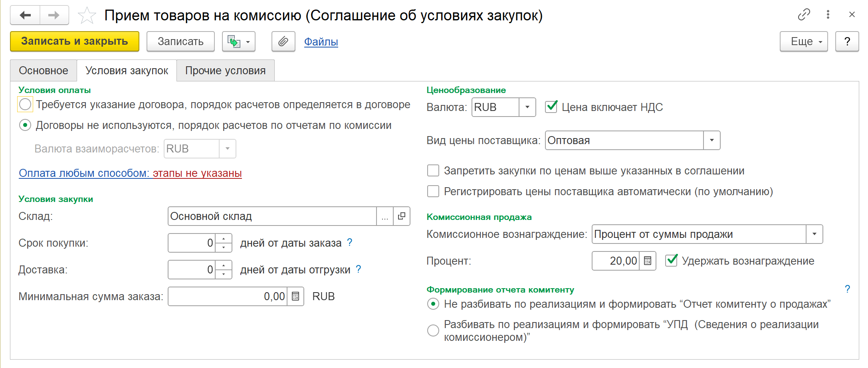Toggle the Цена включает НДС checkbox

pos(551,107)
